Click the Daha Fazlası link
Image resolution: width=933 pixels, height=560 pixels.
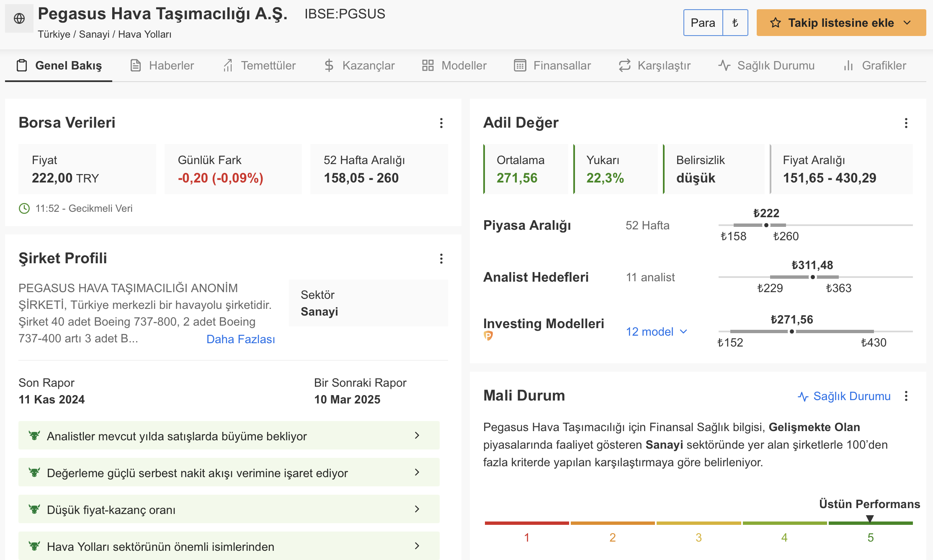(241, 339)
